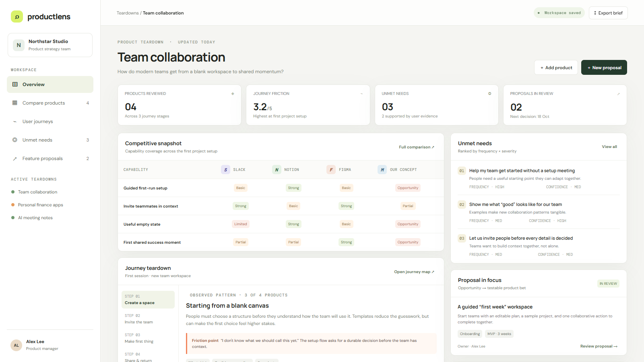Click the Our Concept 'M' icon
Viewport: 644px width, 362px height.
pyautogui.click(x=382, y=170)
